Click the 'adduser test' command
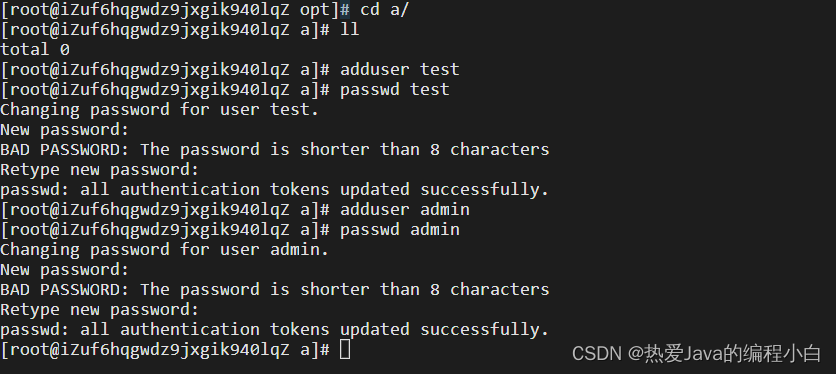The height and width of the screenshot is (374, 836). tap(400, 69)
